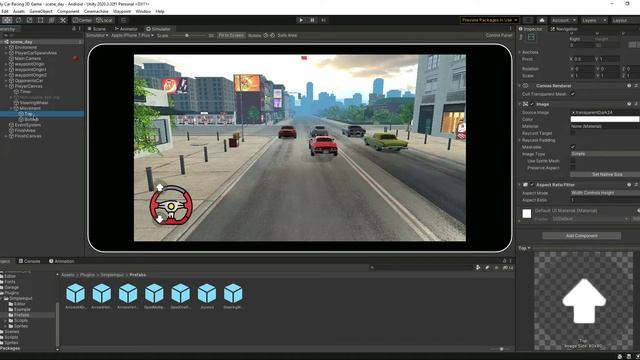The width and height of the screenshot is (640, 360).
Task: Collapse the Movement object in hierarchy
Action: (11, 108)
